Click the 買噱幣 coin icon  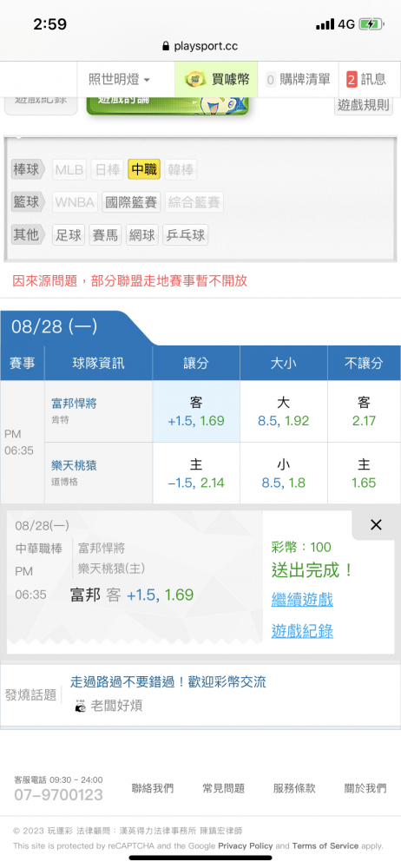click(x=195, y=80)
